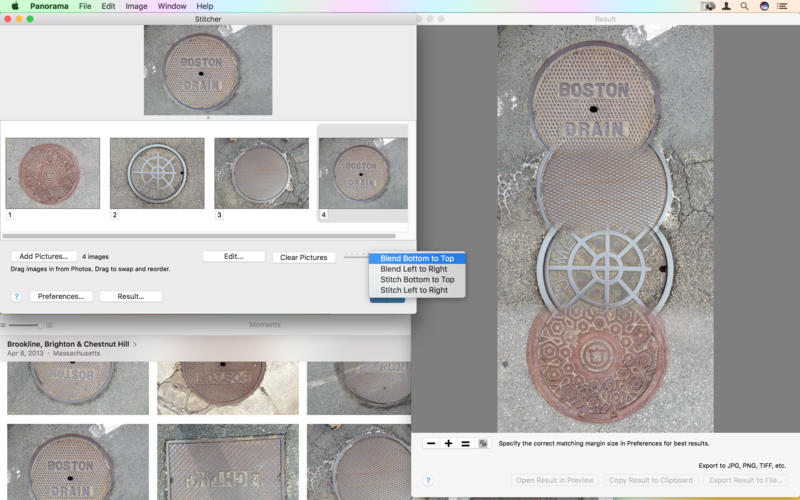Adjust the Photos thumbnail size slider
This screenshot has width=800, height=500.
coord(26,324)
